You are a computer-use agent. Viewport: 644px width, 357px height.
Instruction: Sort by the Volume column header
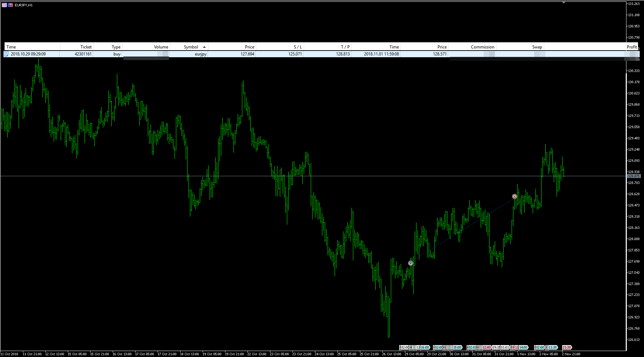point(161,47)
